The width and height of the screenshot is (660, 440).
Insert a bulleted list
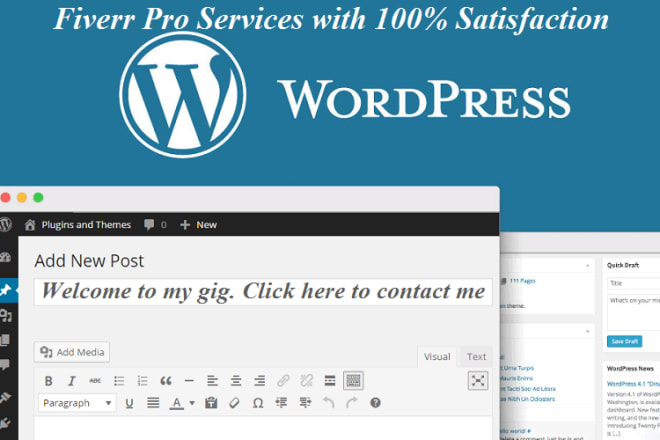pos(119,381)
